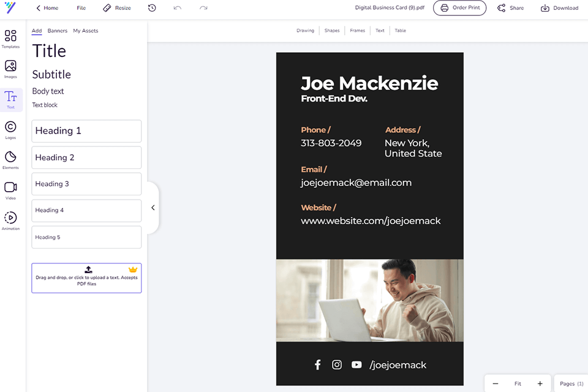Click the redo arrow icon

pos(203,8)
